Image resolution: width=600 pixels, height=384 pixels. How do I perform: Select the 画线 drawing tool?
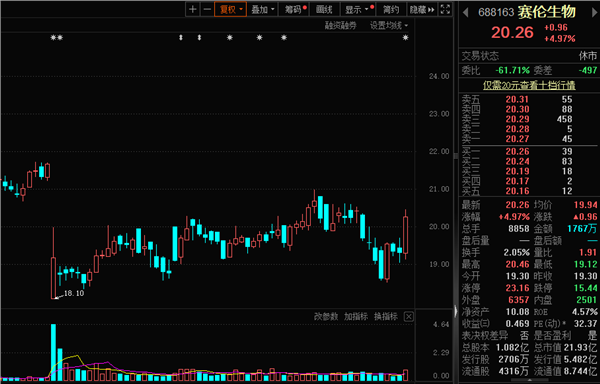point(324,10)
